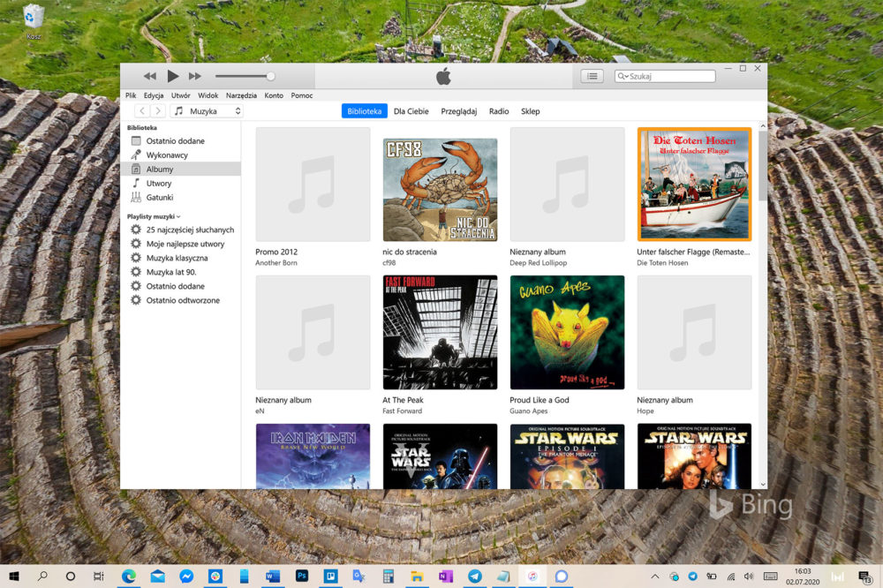Image resolution: width=883 pixels, height=588 pixels.
Task: Go back with the left chevron button
Action: click(x=142, y=111)
